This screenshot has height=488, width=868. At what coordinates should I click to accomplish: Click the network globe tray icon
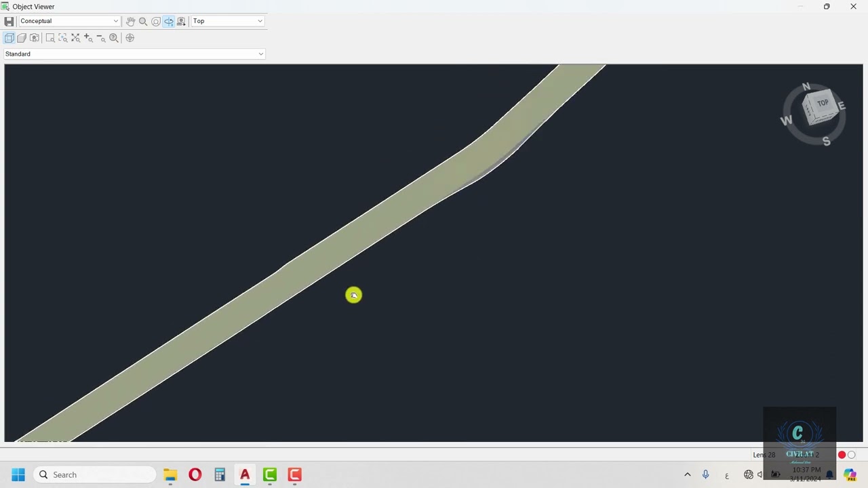pos(748,474)
